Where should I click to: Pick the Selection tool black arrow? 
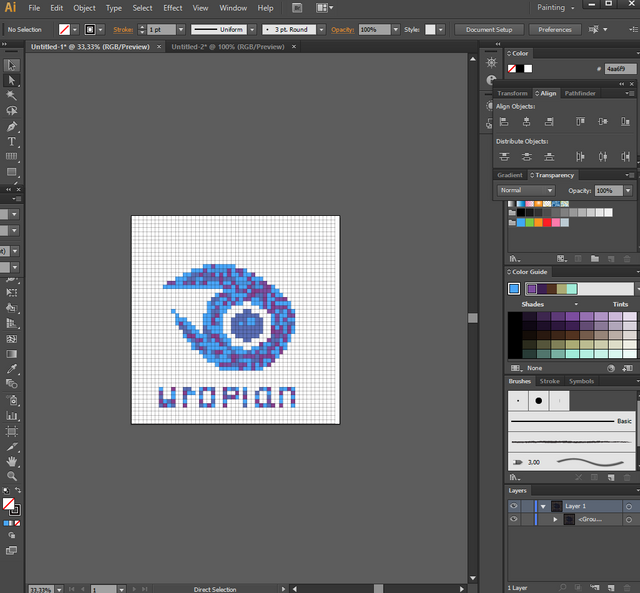[x=12, y=65]
